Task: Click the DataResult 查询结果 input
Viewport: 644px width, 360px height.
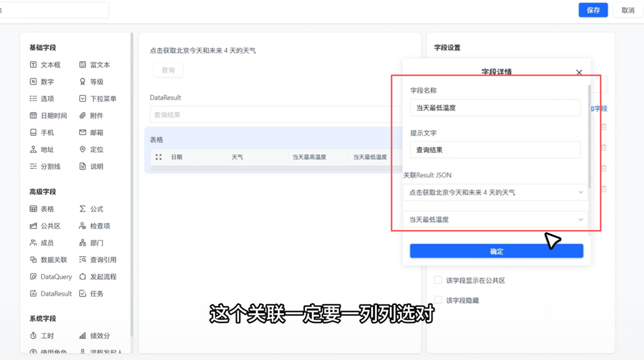Action: 276,115
